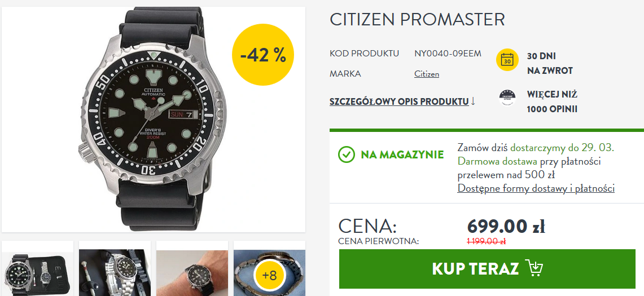
Task: Click the cart icon on the Kup Teraz button
Action: pos(535,268)
